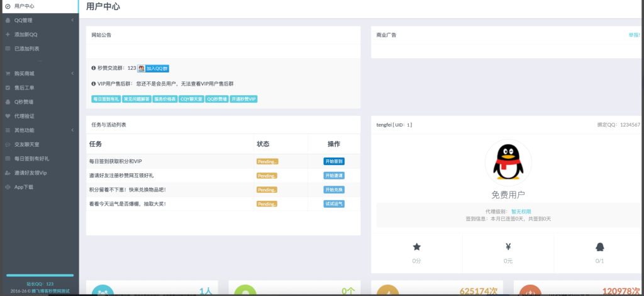Open 已添加列表 in the sidebar
The width and height of the screenshot is (644, 296).
point(26,48)
